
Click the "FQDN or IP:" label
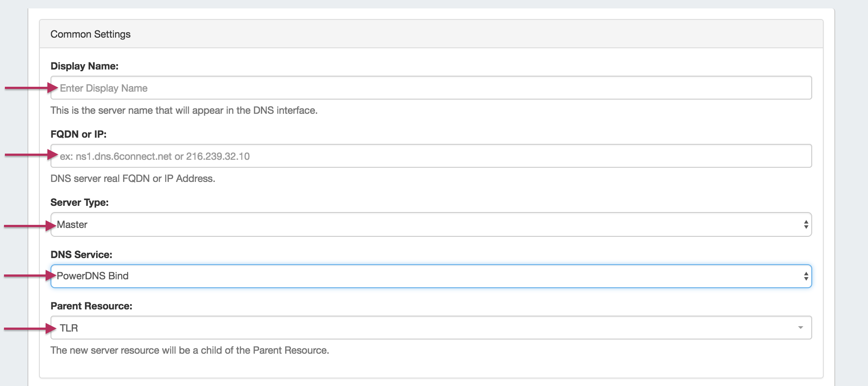click(x=78, y=135)
